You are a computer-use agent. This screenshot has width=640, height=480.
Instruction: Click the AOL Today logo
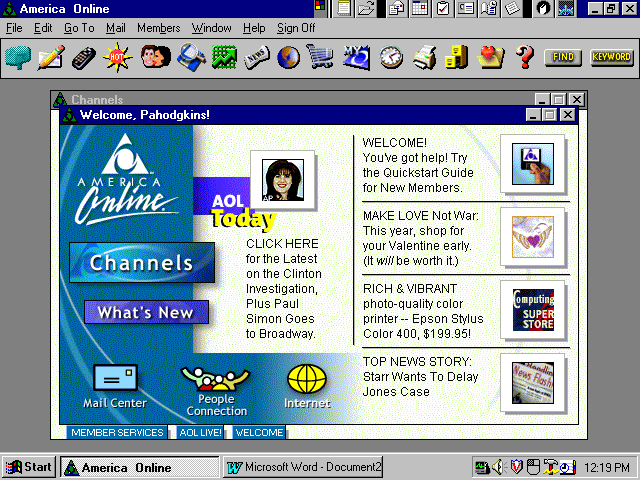pyautogui.click(x=243, y=212)
